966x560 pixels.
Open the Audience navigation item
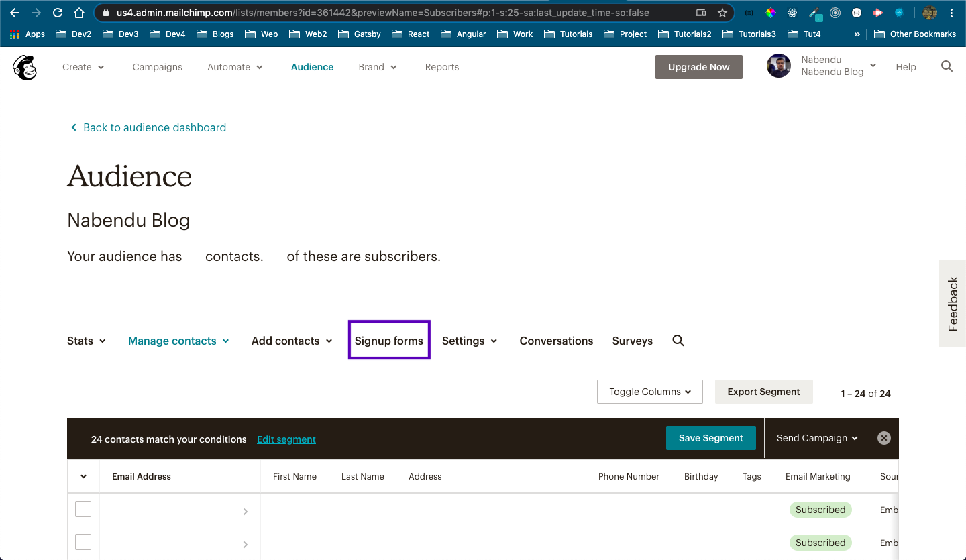click(x=312, y=67)
